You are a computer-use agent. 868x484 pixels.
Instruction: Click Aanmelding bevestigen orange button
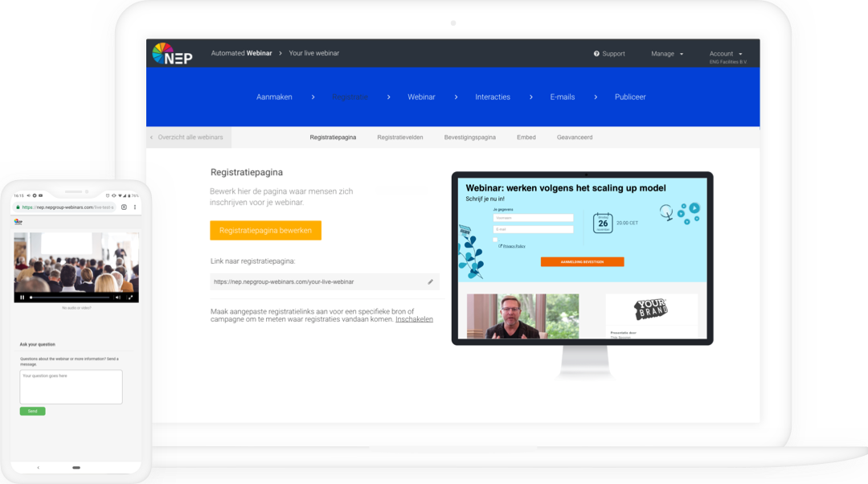[583, 262]
